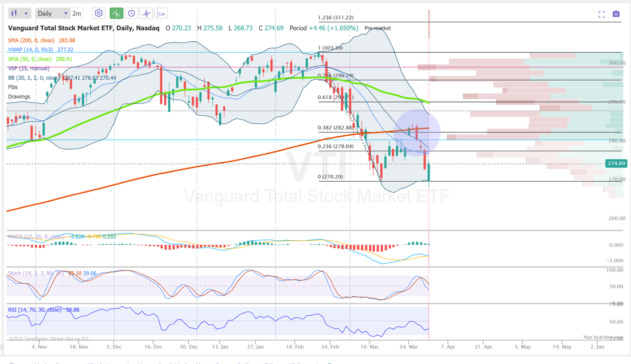Click the RSI value 38.88
This screenshot has height=364, width=631.
click(72, 310)
